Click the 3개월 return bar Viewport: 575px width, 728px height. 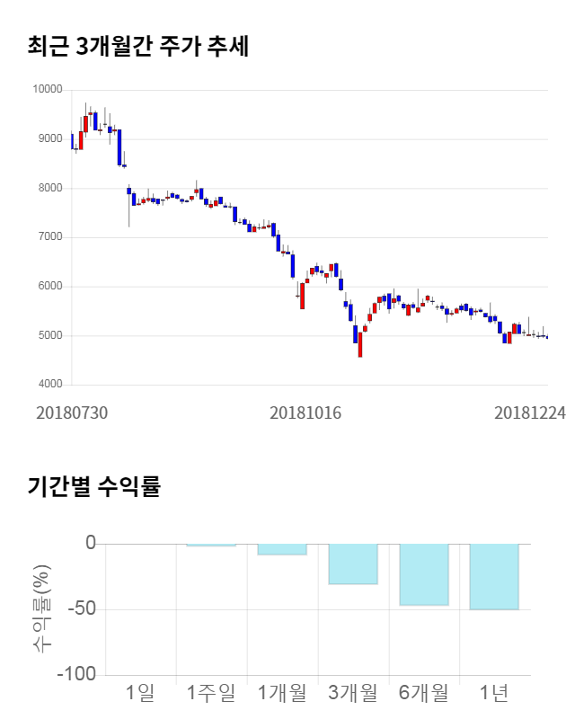(x=352, y=564)
